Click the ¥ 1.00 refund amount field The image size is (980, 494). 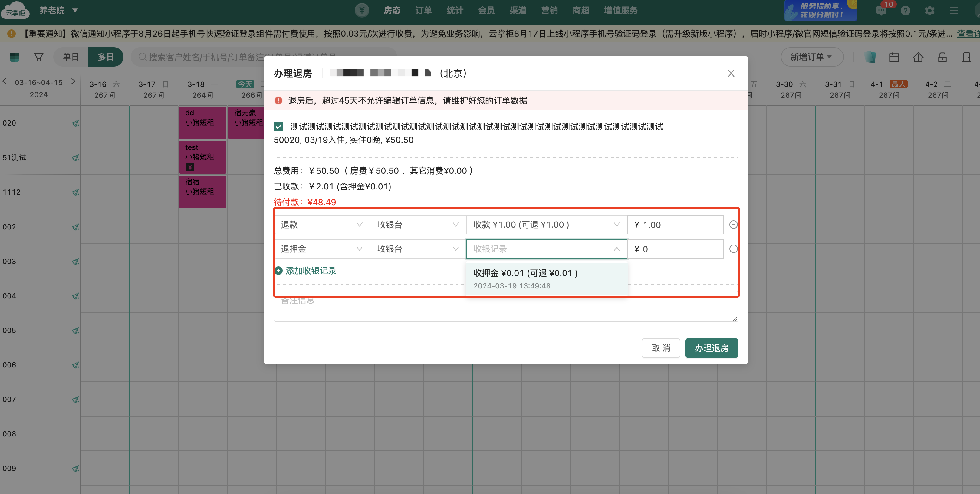click(x=675, y=225)
